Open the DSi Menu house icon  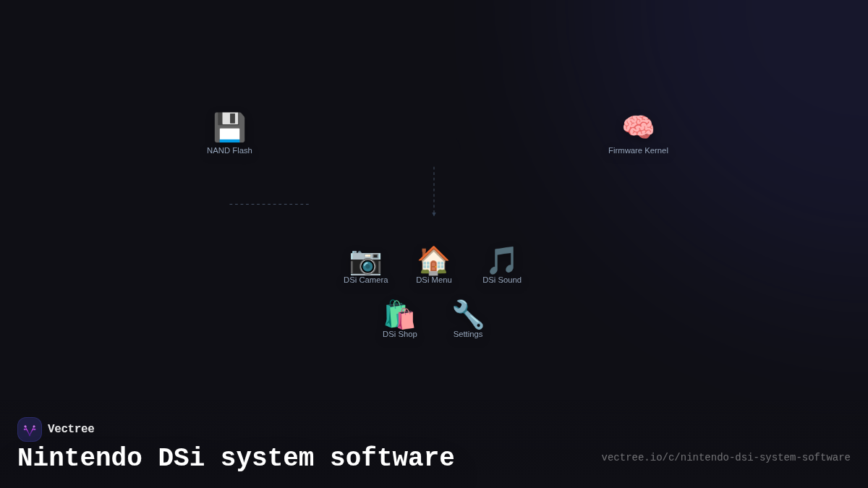coord(433,260)
